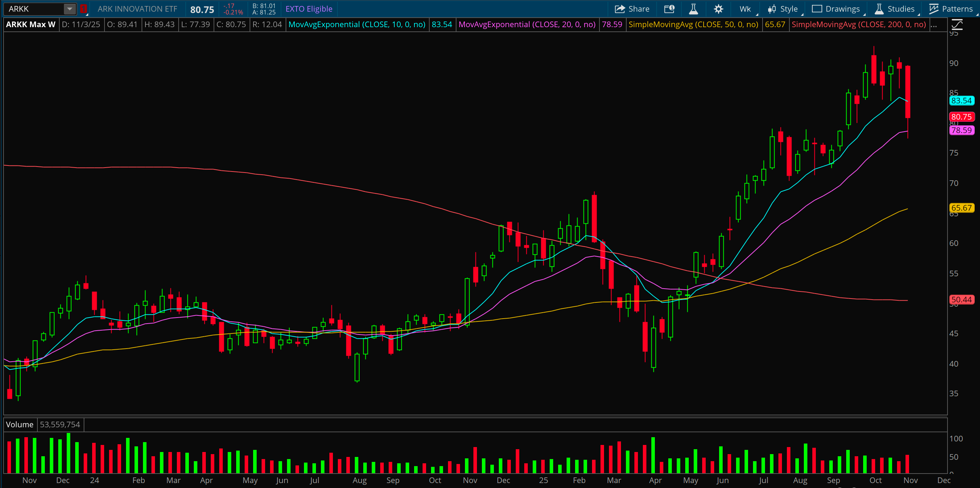Expand the ARKK symbol dropdown arrow
This screenshot has height=488, width=980.
click(x=70, y=9)
